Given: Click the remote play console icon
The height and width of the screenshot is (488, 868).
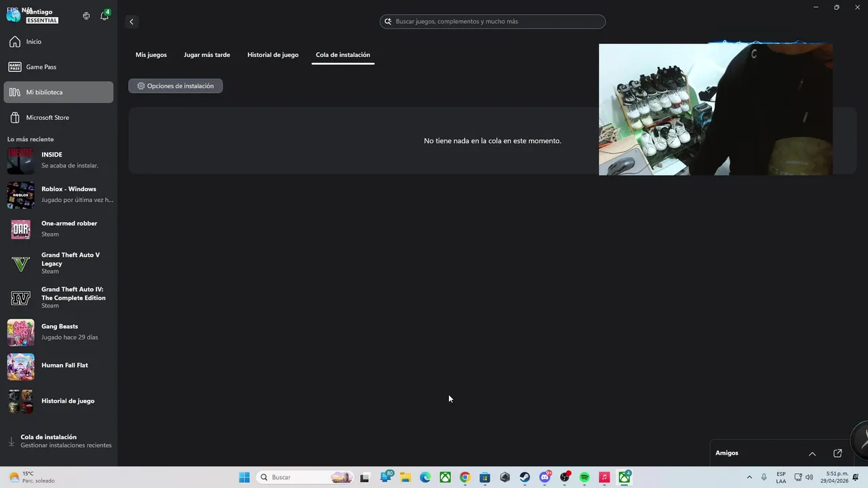Looking at the screenshot, I should coord(86,16).
